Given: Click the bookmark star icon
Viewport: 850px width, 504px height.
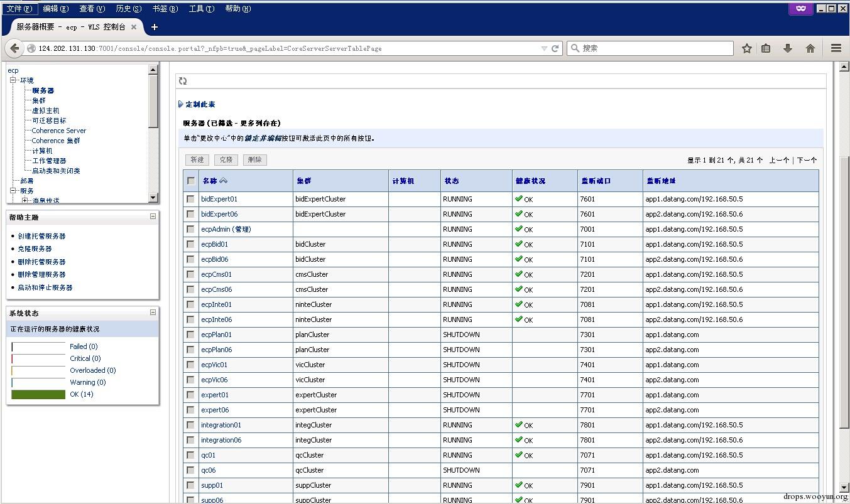Looking at the screenshot, I should pos(746,48).
